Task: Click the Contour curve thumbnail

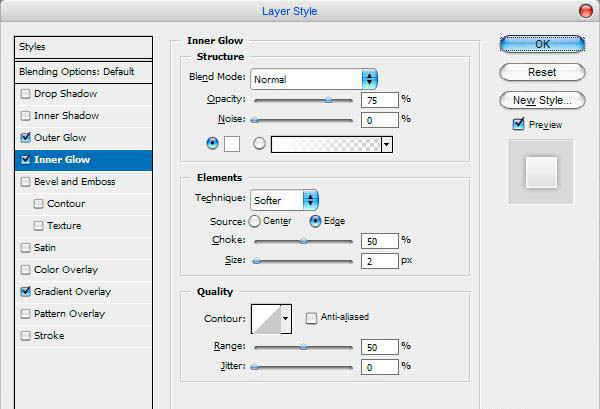Action: click(266, 319)
